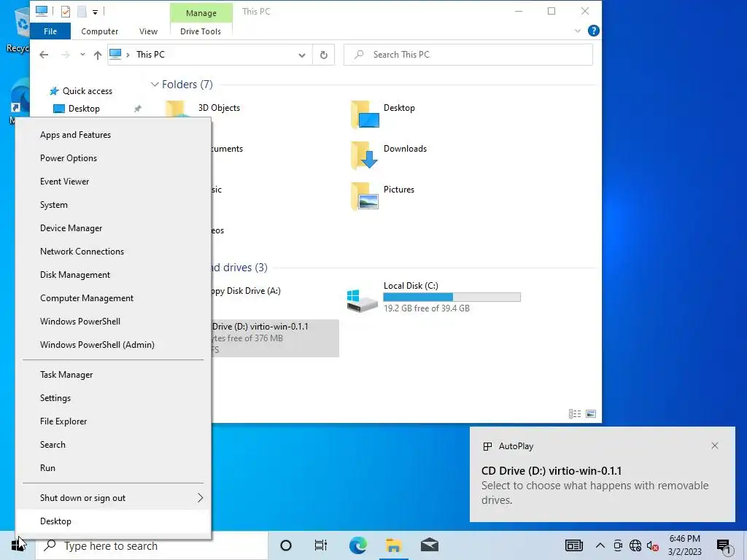Go back using the back arrow
The image size is (747, 560).
coord(44,55)
